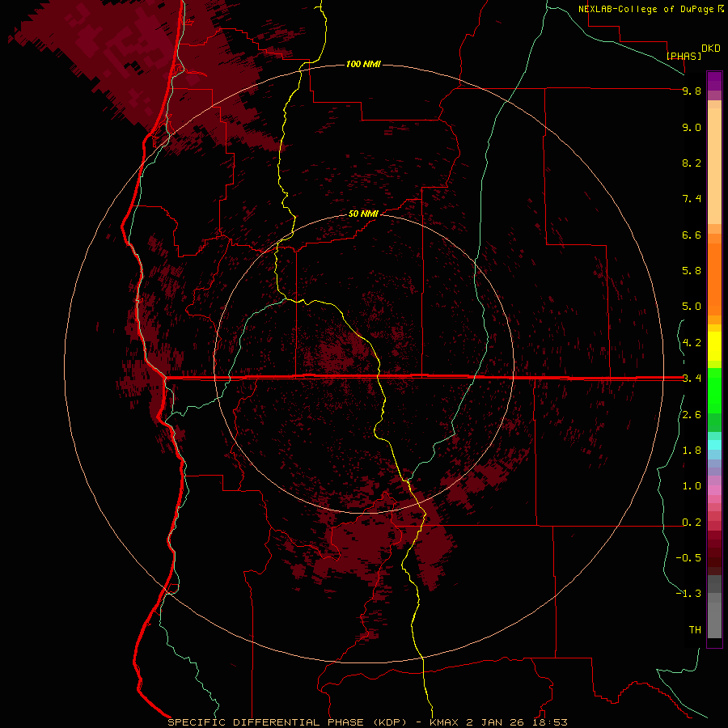728x728 pixels.
Task: Click the 1.8 legend value
Action: (692, 451)
